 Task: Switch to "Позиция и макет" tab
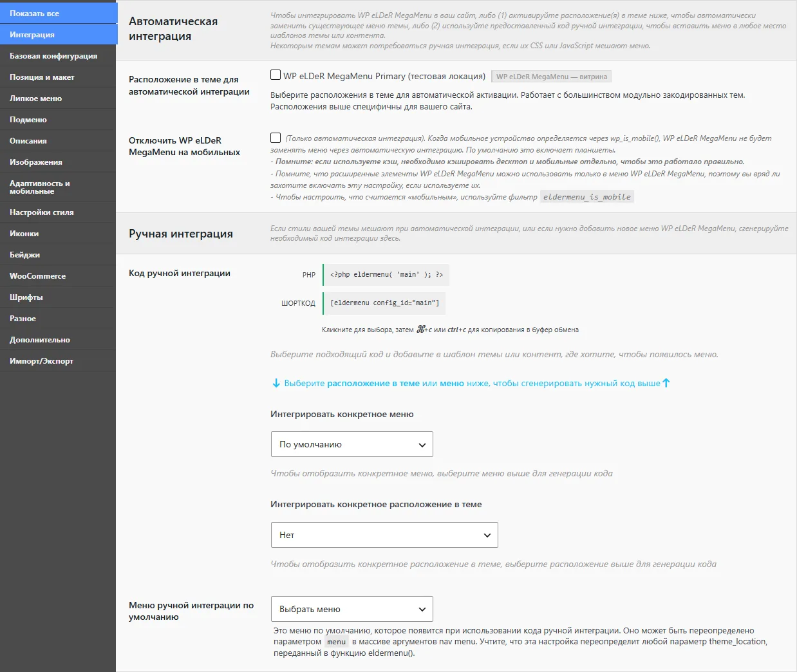pos(58,77)
